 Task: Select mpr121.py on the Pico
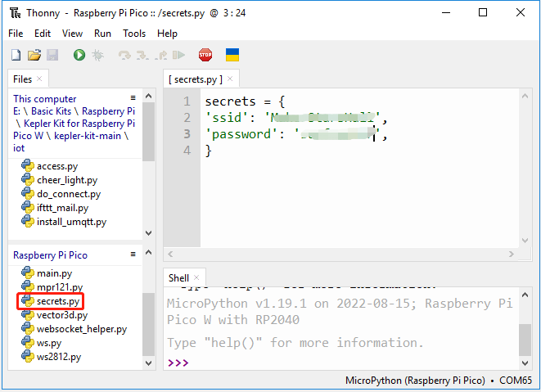pyautogui.click(x=52, y=287)
